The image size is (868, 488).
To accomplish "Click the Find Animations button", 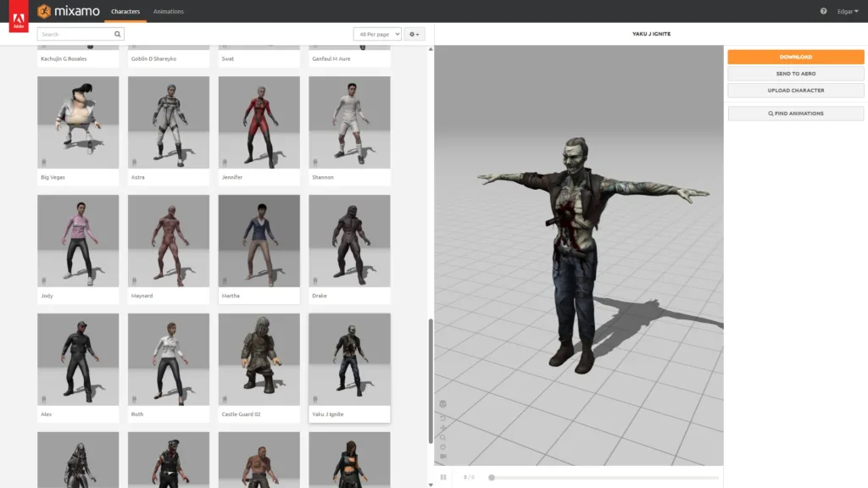I will [x=795, y=114].
